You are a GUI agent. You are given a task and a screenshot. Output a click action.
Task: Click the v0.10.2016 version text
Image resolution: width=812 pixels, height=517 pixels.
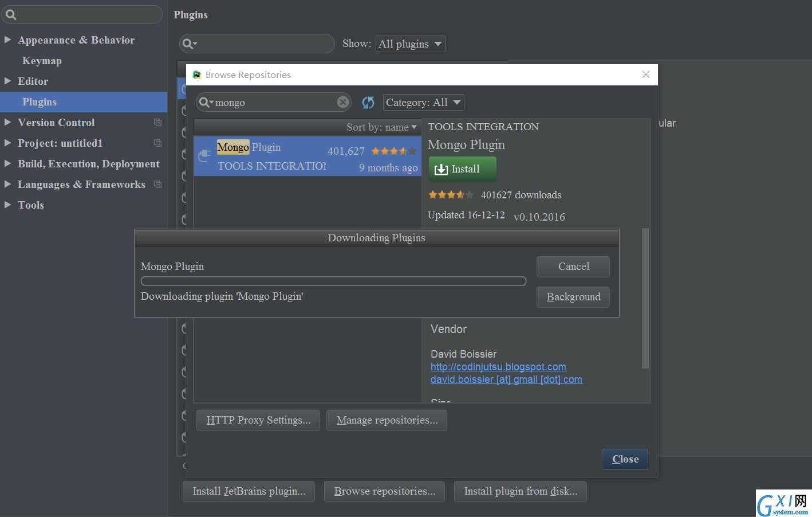[x=539, y=217]
